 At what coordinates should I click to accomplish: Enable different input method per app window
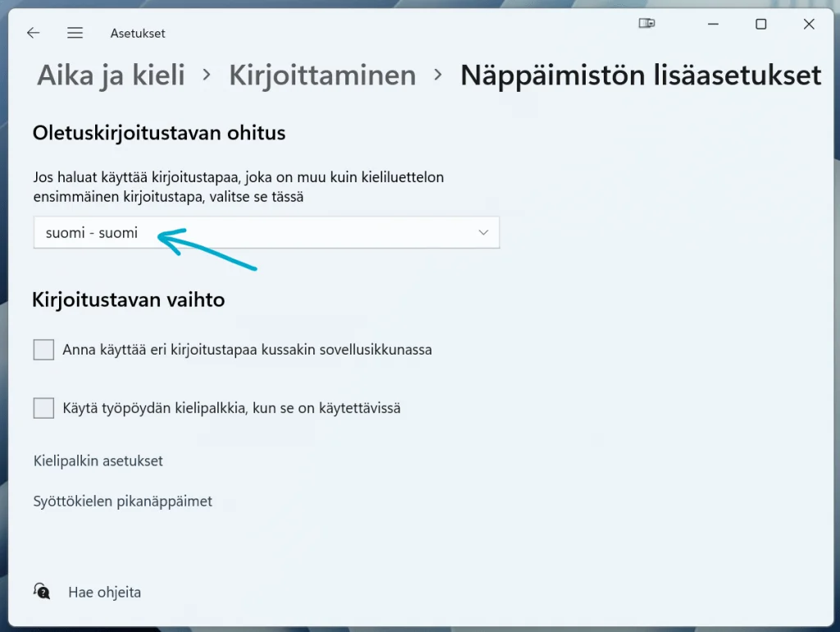tap(43, 350)
